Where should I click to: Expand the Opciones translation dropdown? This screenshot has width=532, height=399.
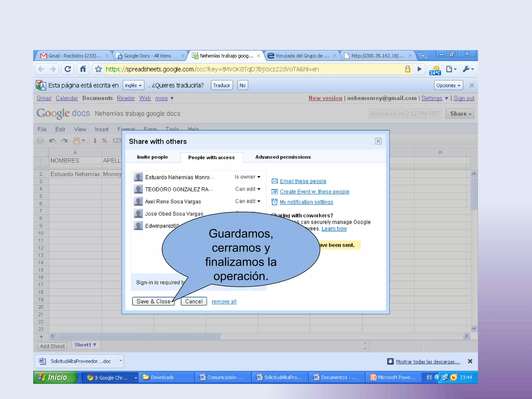pos(448,85)
